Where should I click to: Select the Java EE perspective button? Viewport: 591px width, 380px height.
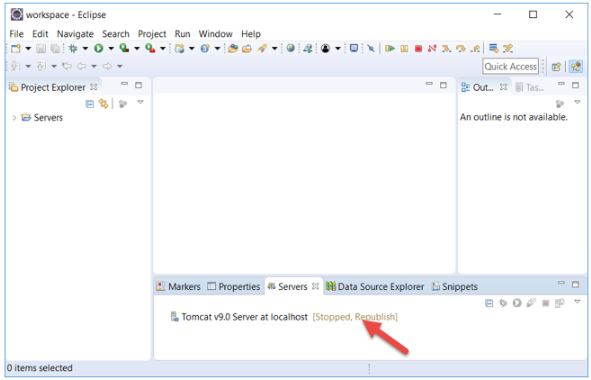[576, 67]
